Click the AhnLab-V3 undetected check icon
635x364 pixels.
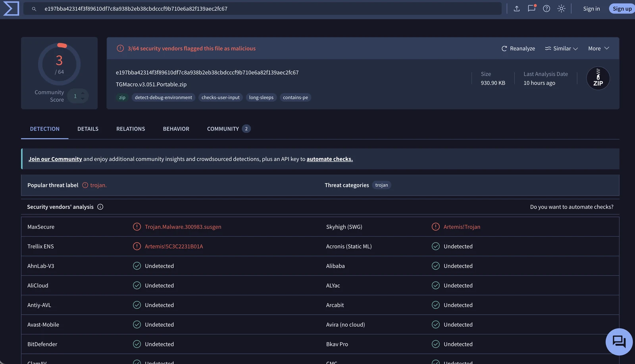point(137,266)
